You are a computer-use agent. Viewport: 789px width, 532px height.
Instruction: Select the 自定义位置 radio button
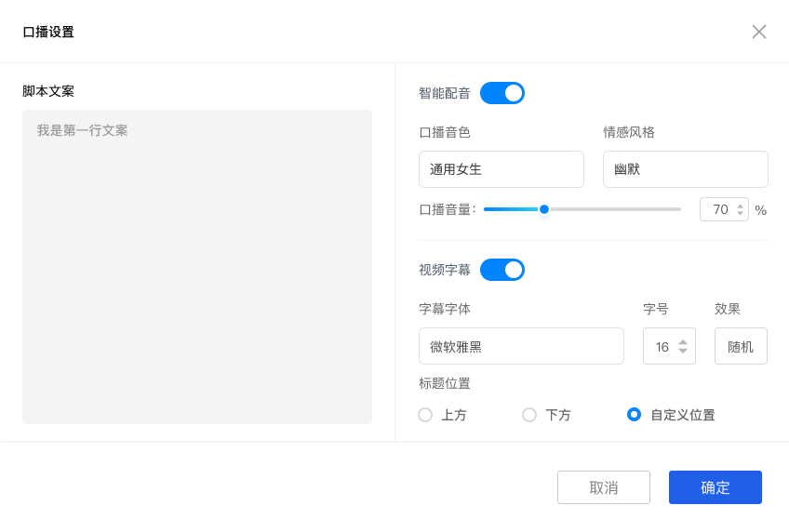(635, 415)
